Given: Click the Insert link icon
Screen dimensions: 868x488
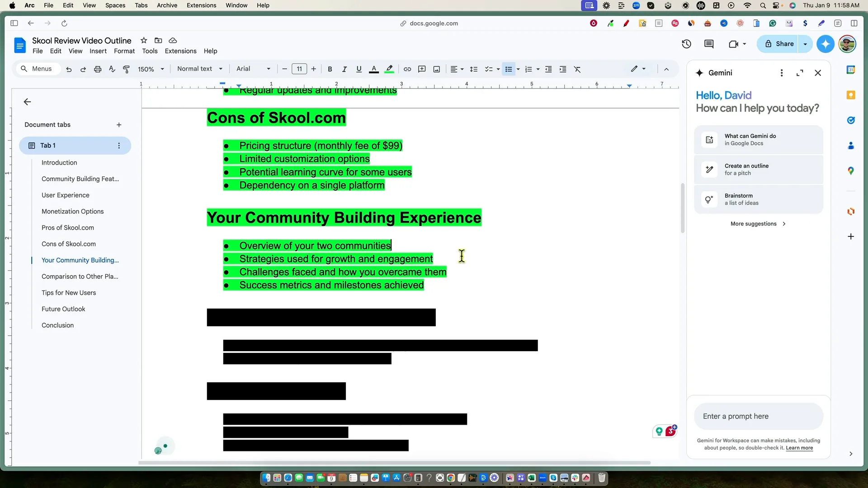Looking at the screenshot, I should [x=407, y=69].
